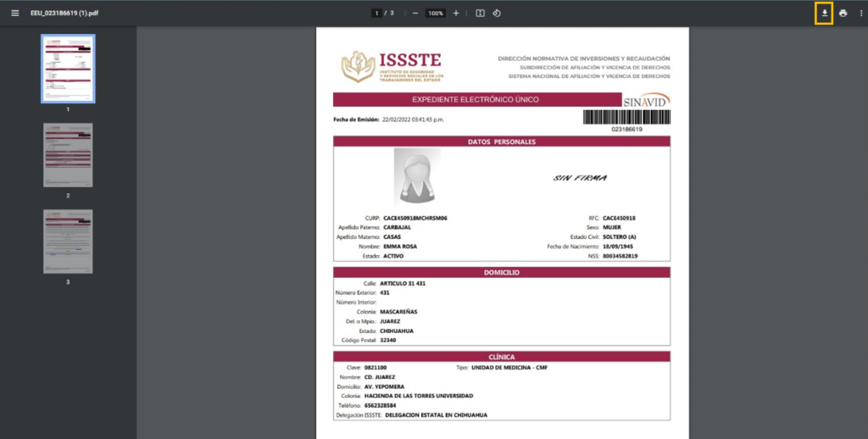Print the document using printer icon

(843, 14)
